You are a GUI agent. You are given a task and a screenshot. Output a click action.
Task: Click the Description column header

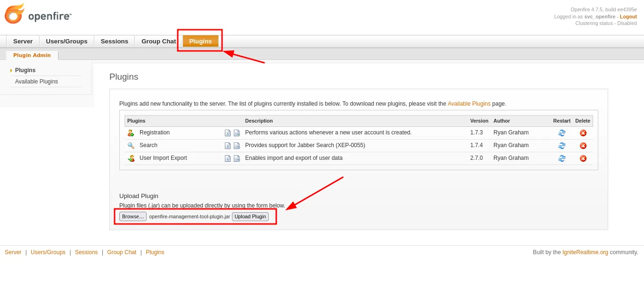[x=259, y=121]
